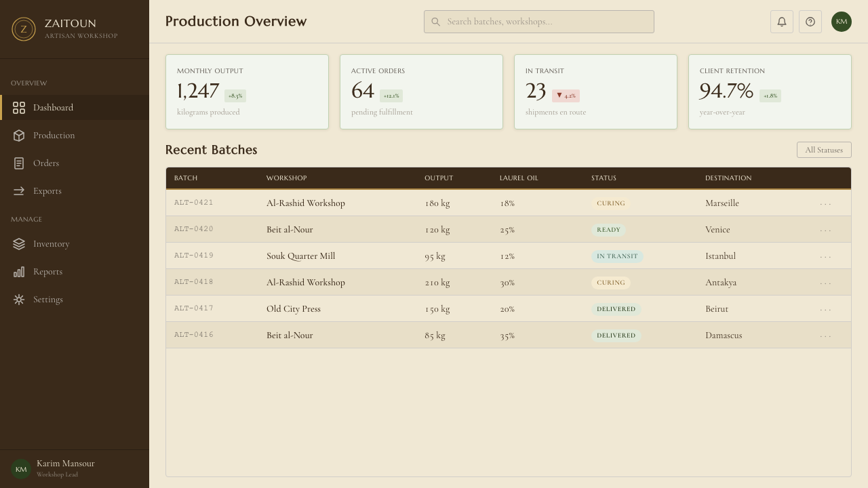Screen dimensions: 868x488
Task: Open row actions menu for ALT-0418
Action: coord(825,283)
